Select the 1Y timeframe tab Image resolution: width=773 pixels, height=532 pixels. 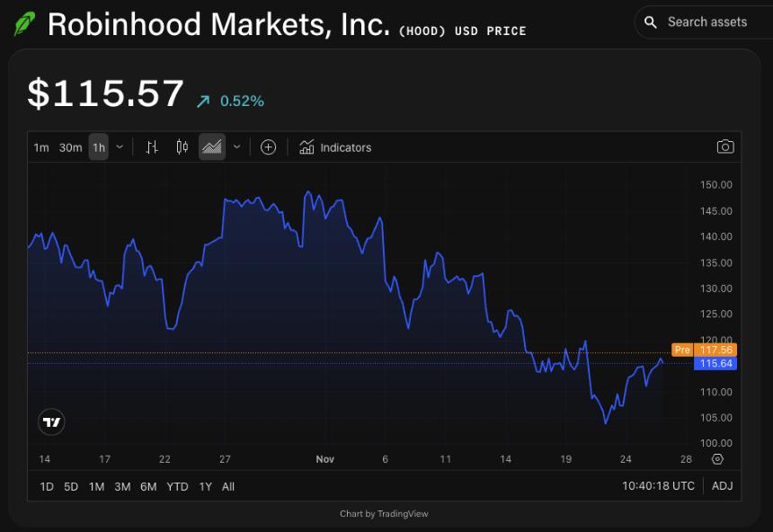(205, 486)
